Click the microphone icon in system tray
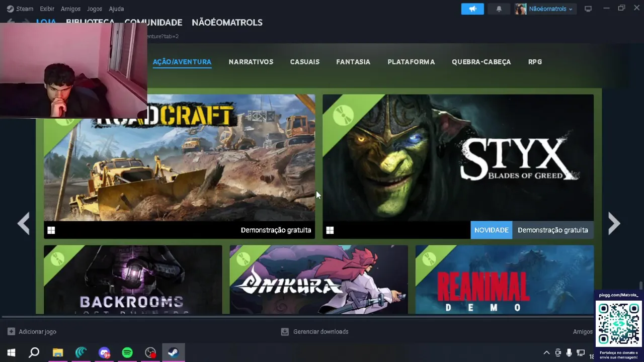644x362 pixels. 569,353
